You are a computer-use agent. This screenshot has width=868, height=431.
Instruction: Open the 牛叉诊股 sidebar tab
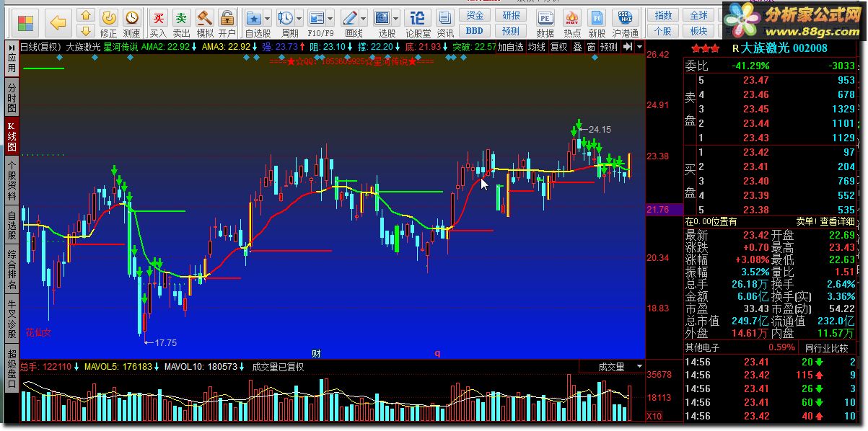(12, 318)
